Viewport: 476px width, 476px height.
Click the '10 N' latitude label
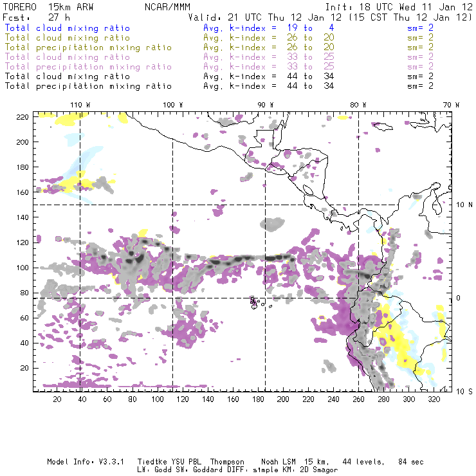click(x=464, y=205)
